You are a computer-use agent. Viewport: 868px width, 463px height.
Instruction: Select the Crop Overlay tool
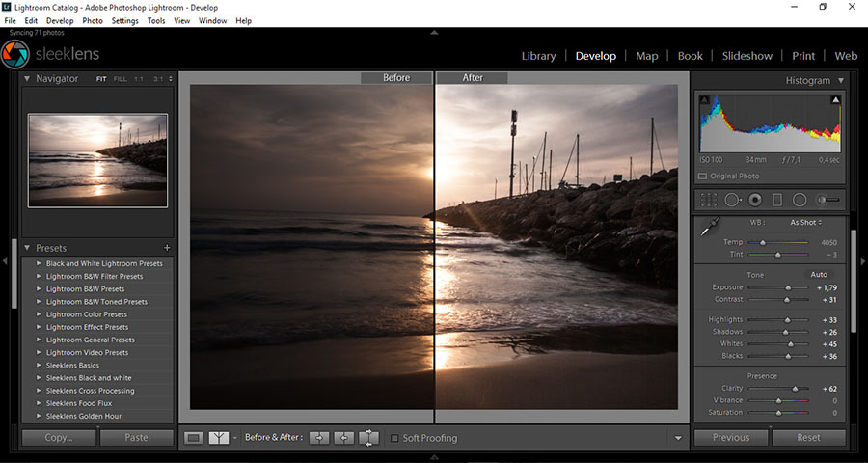(709, 200)
